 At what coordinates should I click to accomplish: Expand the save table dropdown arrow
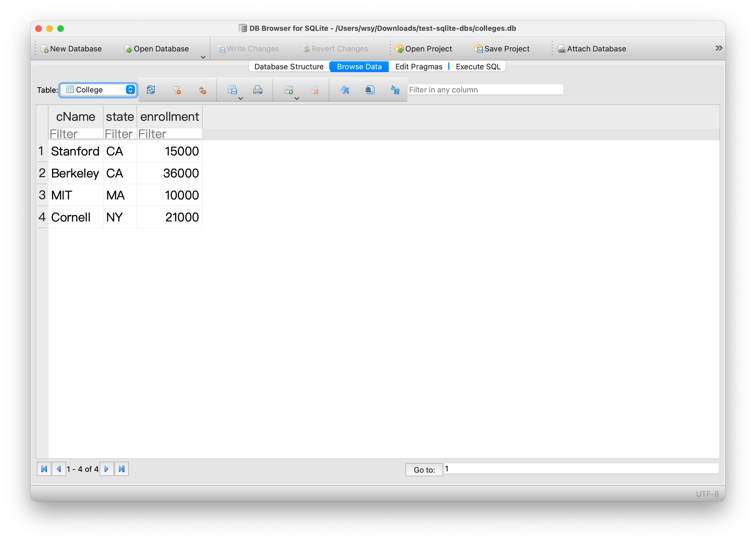coord(241,99)
